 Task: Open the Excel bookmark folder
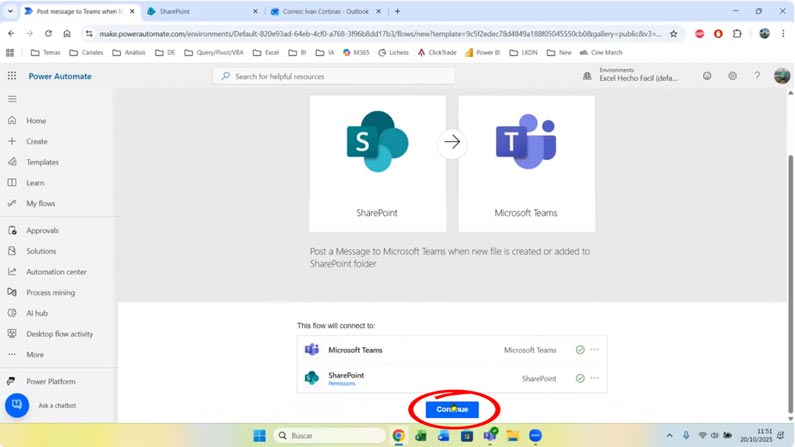[x=266, y=52]
